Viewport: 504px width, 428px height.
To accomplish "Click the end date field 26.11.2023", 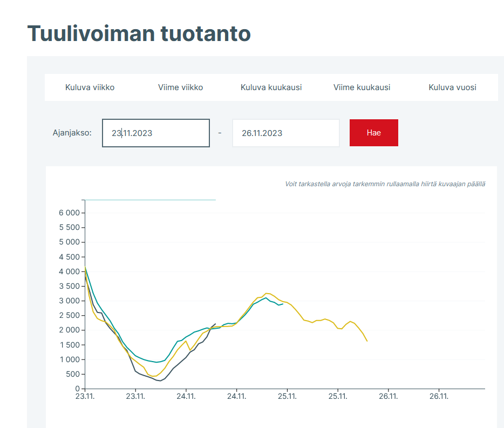I will click(285, 133).
